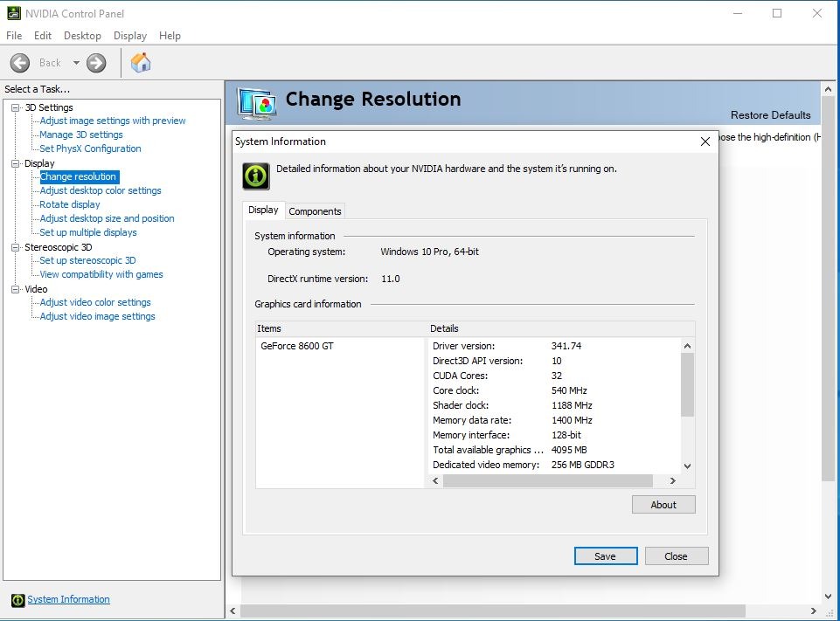Close the System Information dialog
Screen dimensions: 840x621
pos(705,141)
